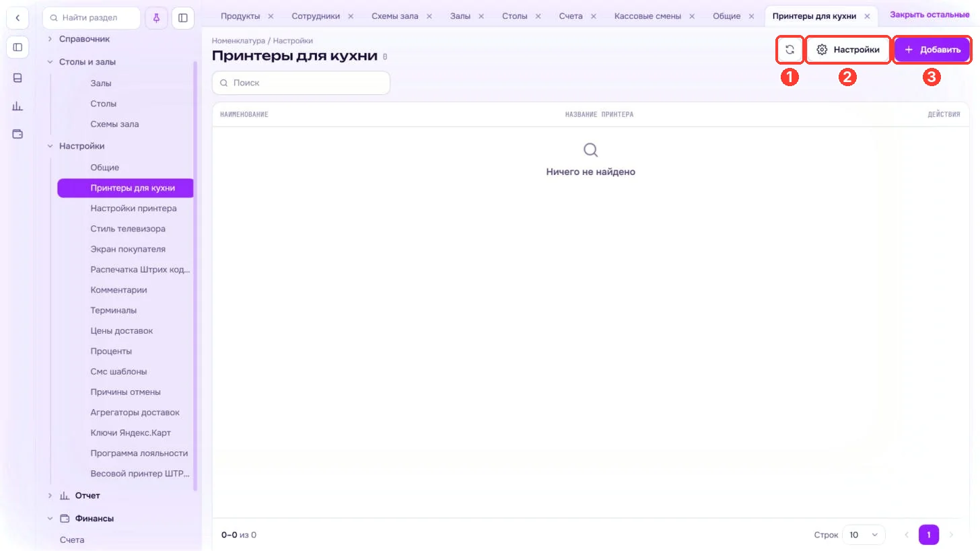This screenshot has height=551, width=980.
Task: Toggle the sidebar layout icon near the pin
Action: click(x=183, y=17)
